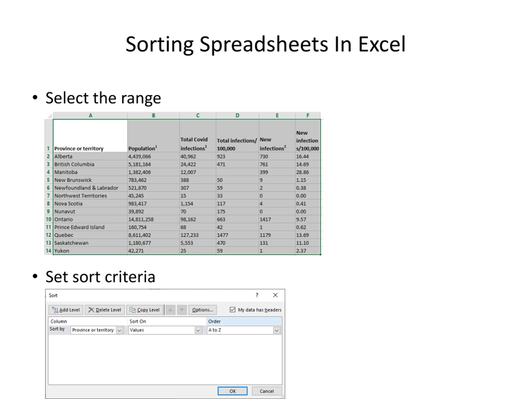This screenshot has width=532, height=399.
Task: Open sort Options dialog
Action: tap(202, 310)
